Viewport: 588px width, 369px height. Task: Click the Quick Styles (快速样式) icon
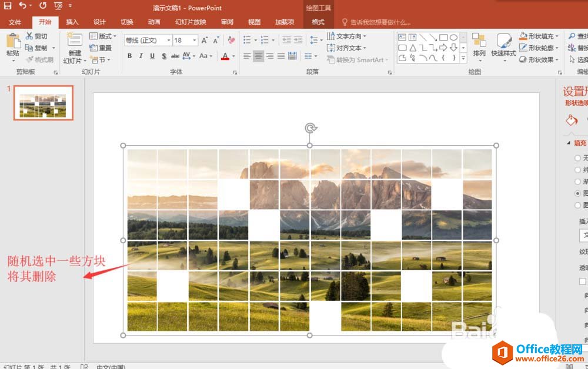tap(504, 40)
